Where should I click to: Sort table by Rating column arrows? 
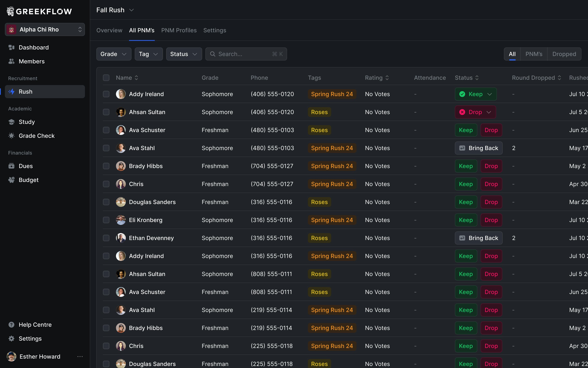[x=387, y=78]
